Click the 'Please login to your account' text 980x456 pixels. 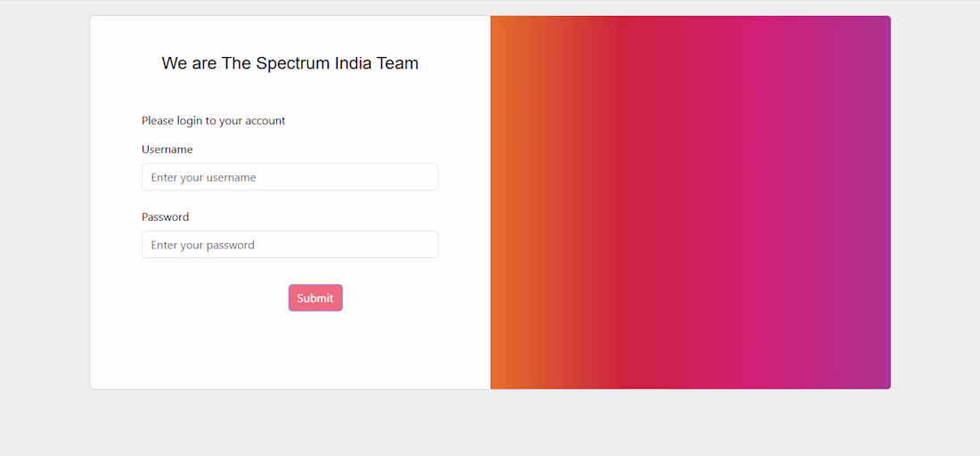pos(213,120)
